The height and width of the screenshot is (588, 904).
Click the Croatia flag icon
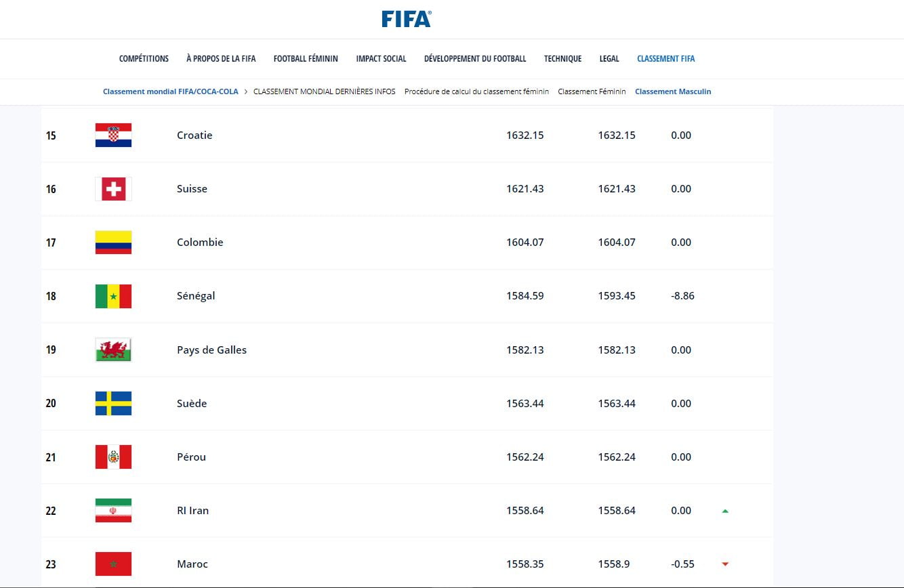(x=113, y=135)
